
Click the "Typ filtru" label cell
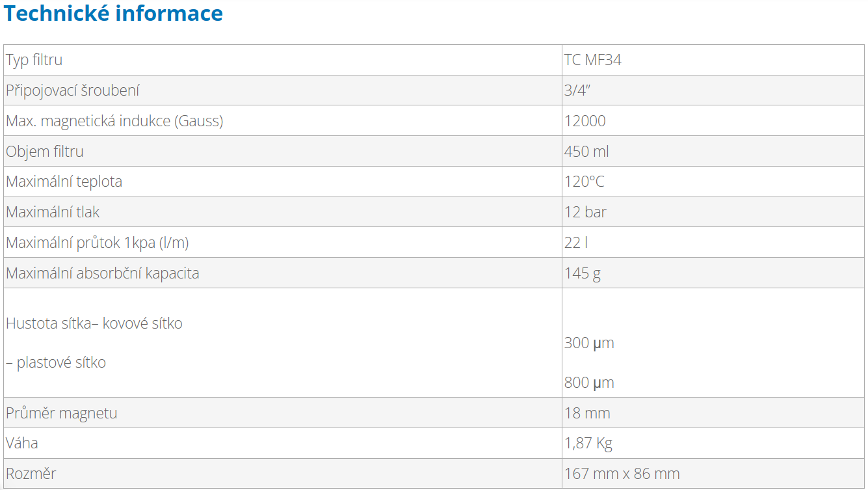[x=34, y=60]
